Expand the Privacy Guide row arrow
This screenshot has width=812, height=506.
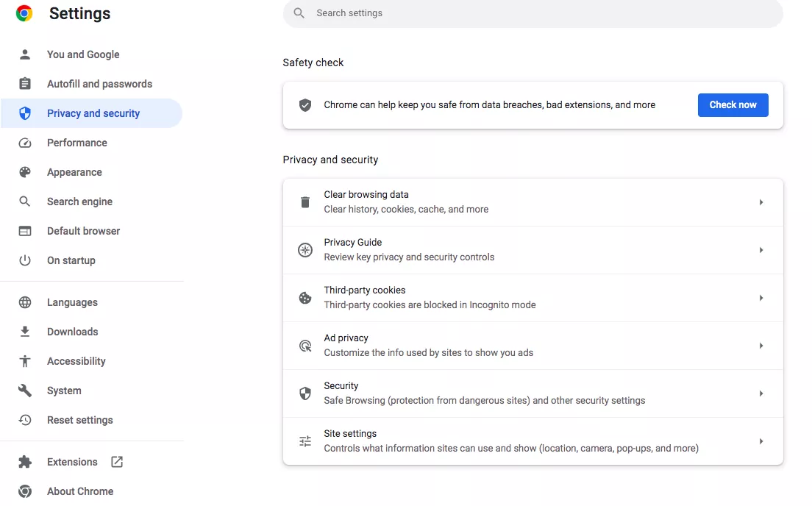[x=761, y=250]
